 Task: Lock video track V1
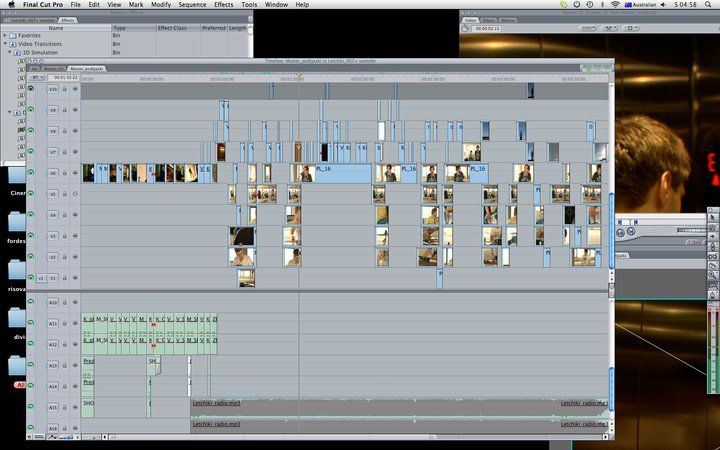pyautogui.click(x=65, y=278)
